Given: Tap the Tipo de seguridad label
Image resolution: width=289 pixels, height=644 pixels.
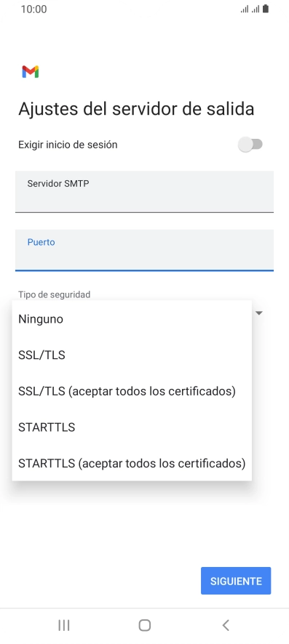Looking at the screenshot, I should pyautogui.click(x=55, y=294).
